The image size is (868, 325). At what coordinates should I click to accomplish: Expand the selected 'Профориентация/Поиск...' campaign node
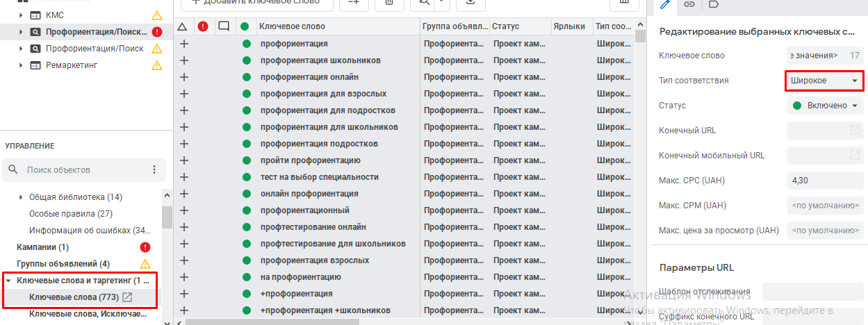[20, 32]
